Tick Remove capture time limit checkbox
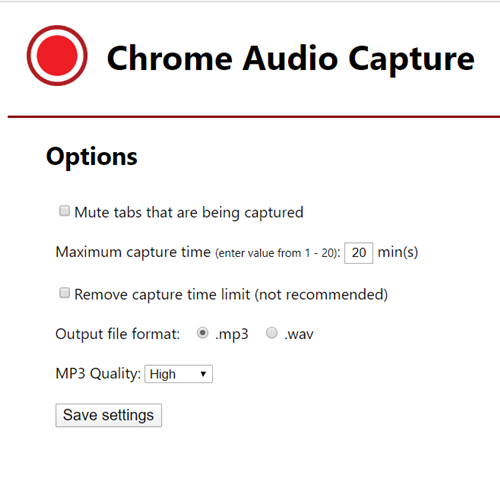 [64, 293]
